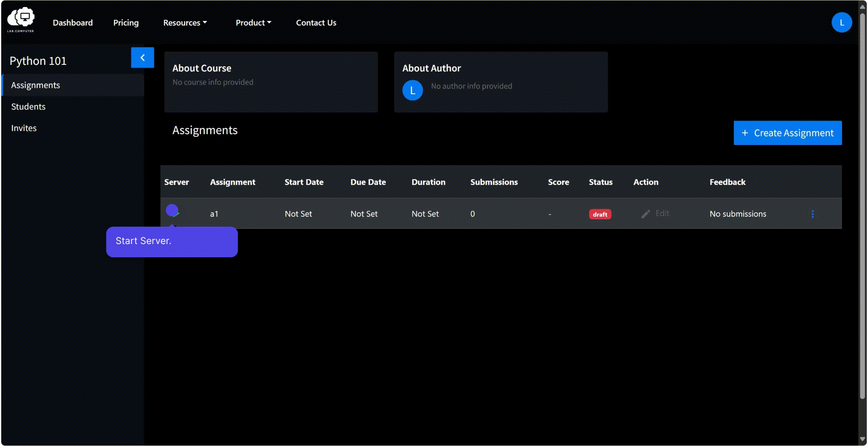Click the Assignment column header

(x=233, y=182)
